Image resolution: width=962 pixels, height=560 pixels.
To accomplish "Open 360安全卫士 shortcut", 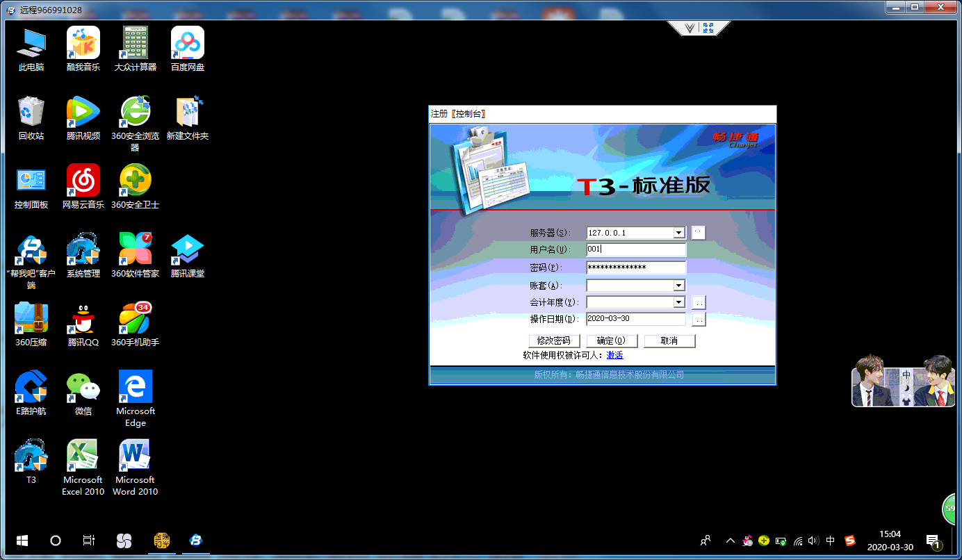I will [136, 186].
